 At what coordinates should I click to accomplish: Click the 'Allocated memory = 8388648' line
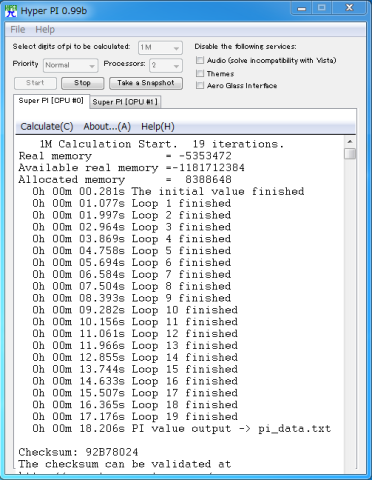click(x=125, y=180)
